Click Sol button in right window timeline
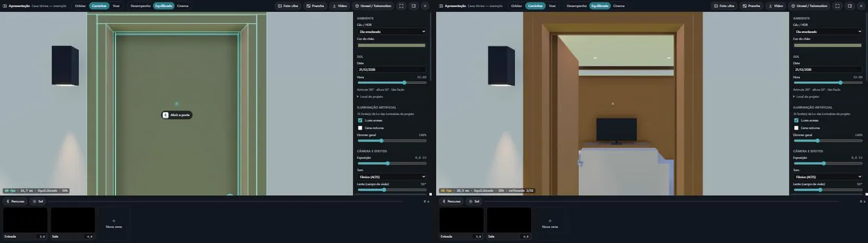Screen dimensions: 868x243 coord(474,201)
